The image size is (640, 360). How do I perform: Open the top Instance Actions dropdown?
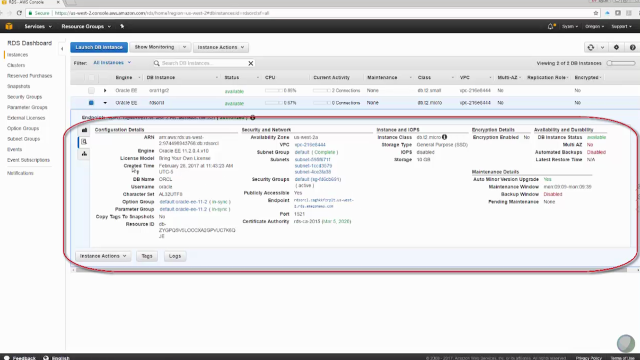click(220, 47)
